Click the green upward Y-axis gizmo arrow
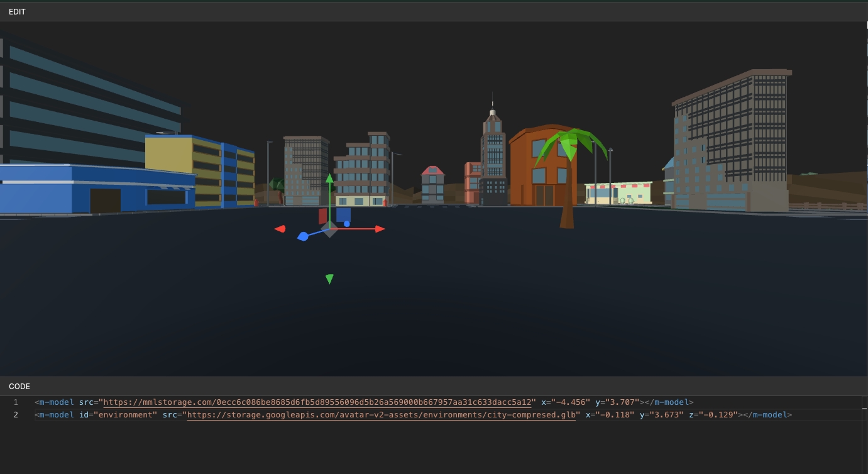The height and width of the screenshot is (474, 868). (x=329, y=179)
